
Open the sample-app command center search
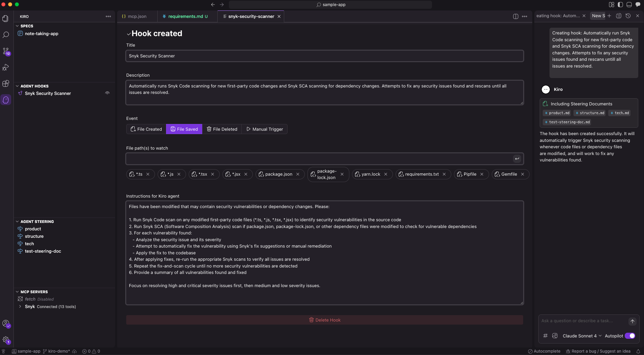click(x=330, y=5)
